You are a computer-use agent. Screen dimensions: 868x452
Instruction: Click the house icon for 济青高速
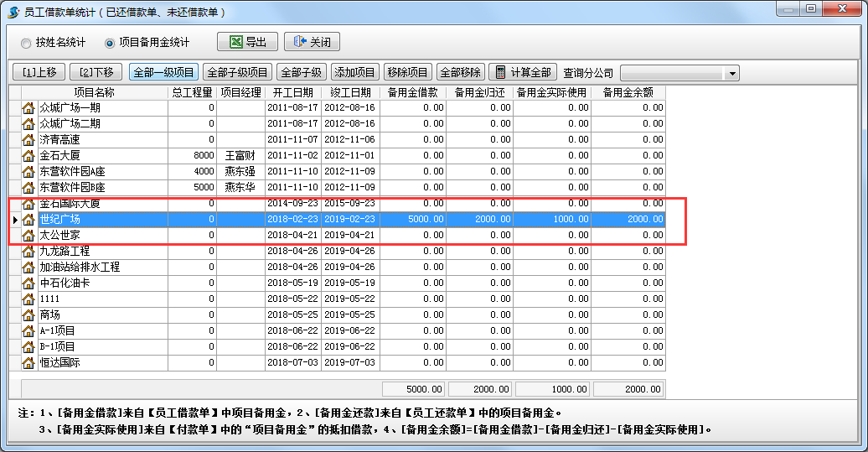(x=28, y=140)
